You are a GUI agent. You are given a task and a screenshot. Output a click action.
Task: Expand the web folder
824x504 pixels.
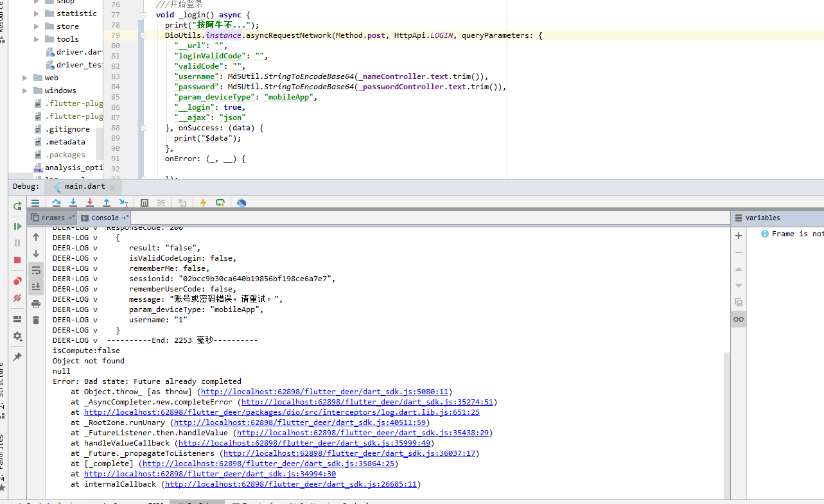tap(24, 77)
